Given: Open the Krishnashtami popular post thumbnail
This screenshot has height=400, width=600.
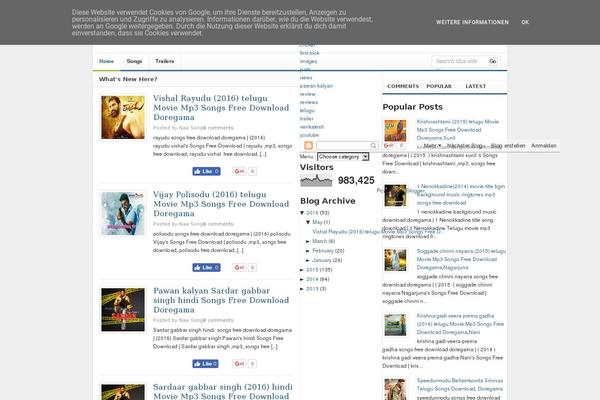Looking at the screenshot, I should pos(395,131).
